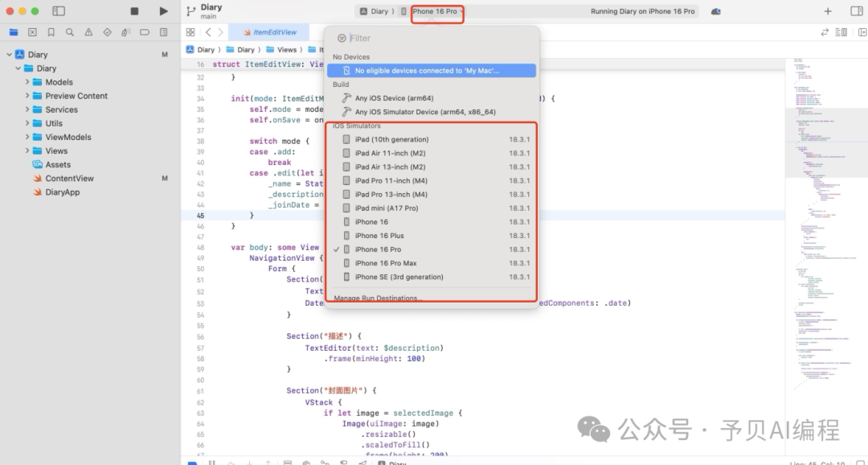Open the iPhone 16 Pro destination dropdown
The width and height of the screenshot is (868, 465).
point(436,11)
